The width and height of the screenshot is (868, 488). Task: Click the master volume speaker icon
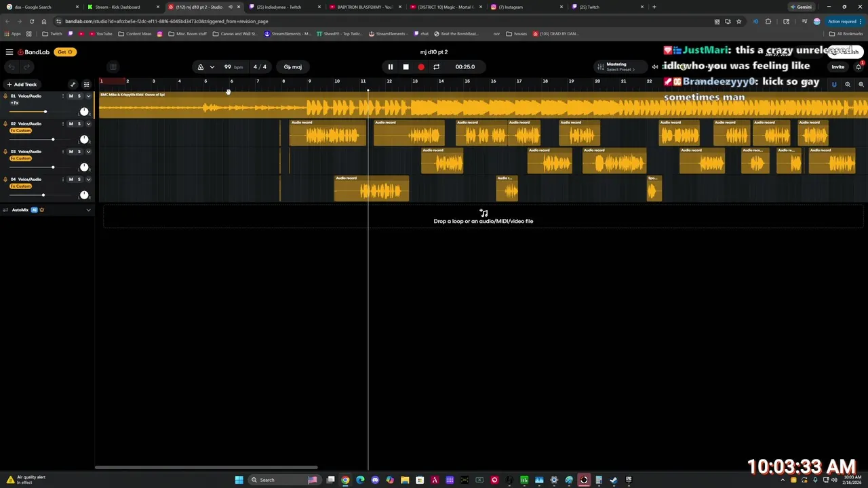(654, 66)
